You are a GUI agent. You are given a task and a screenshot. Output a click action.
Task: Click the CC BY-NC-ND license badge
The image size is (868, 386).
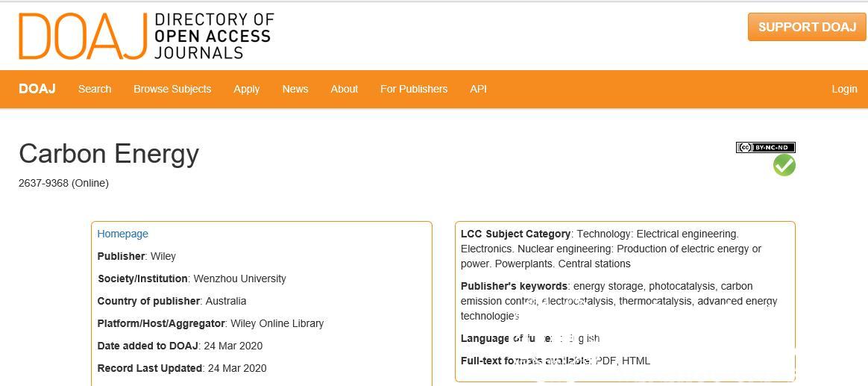765,147
